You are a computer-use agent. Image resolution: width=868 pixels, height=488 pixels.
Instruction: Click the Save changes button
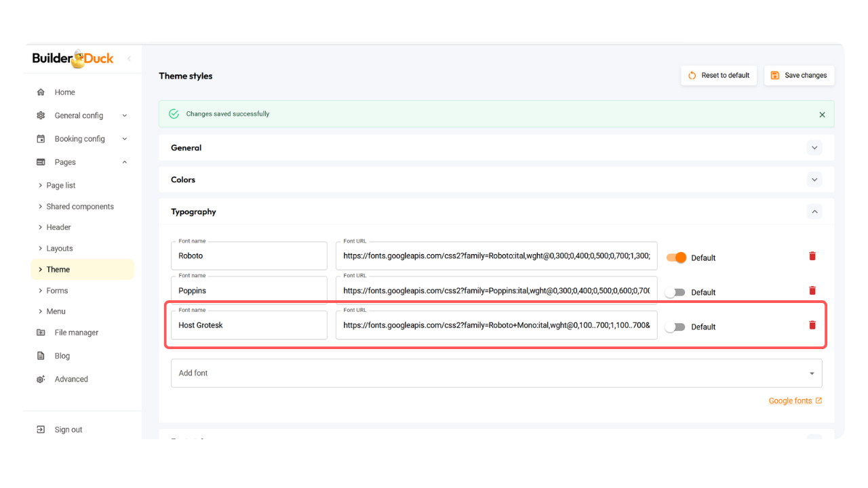click(799, 75)
